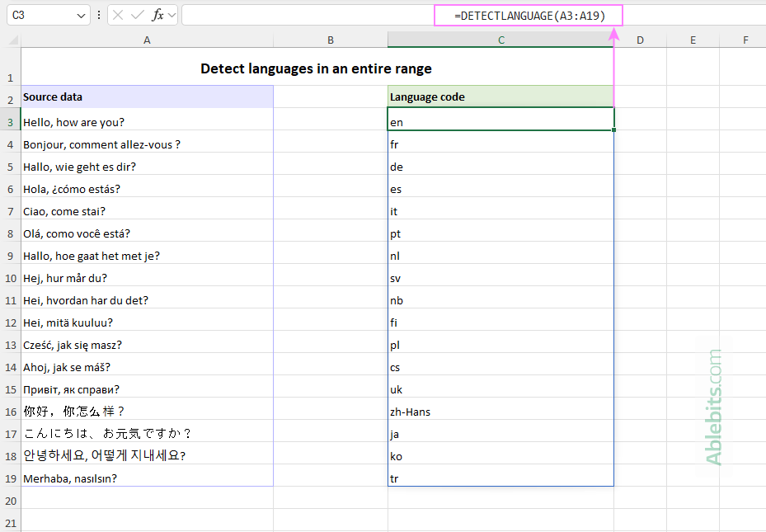Viewport: 766px width, 532px height.
Task: Select row 10 header
Action: click(x=10, y=275)
